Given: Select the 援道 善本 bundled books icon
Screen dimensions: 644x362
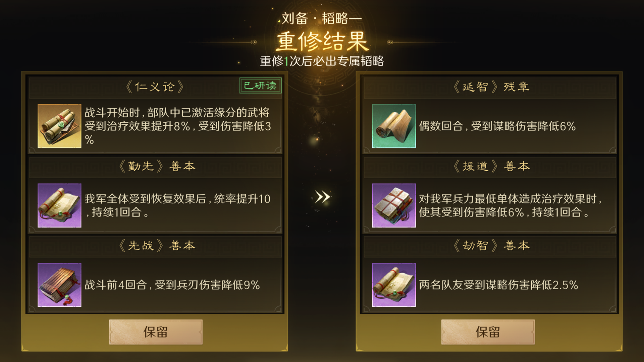Looking at the screenshot, I should (394, 205).
